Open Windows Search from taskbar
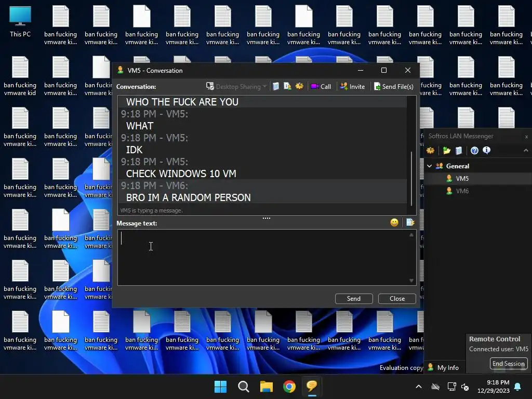This screenshot has width=532, height=399. [x=243, y=387]
